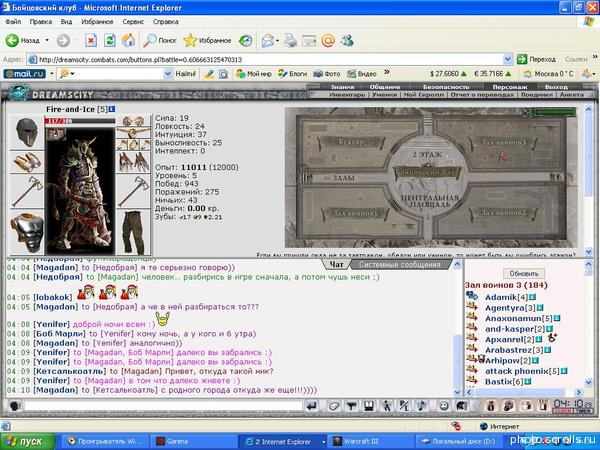Click the mail.ru toolbar logo

coord(24,73)
